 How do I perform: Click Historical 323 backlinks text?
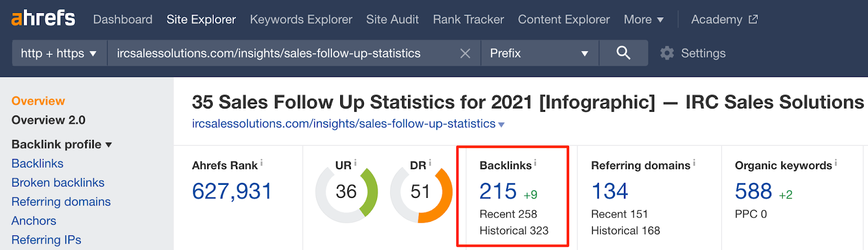click(514, 230)
